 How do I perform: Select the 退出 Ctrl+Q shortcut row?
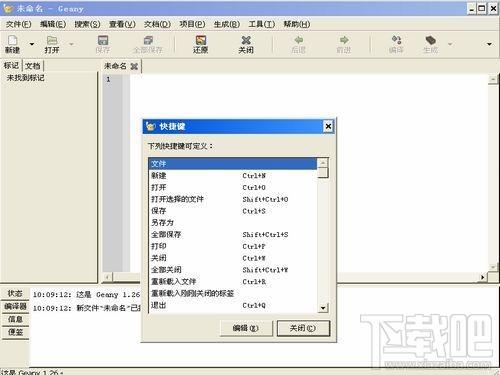pos(233,305)
